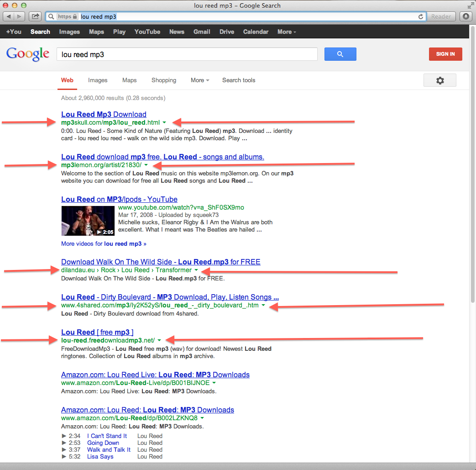Open the Safari Downloads icon
This screenshot has width=476, height=470.
pos(465,16)
